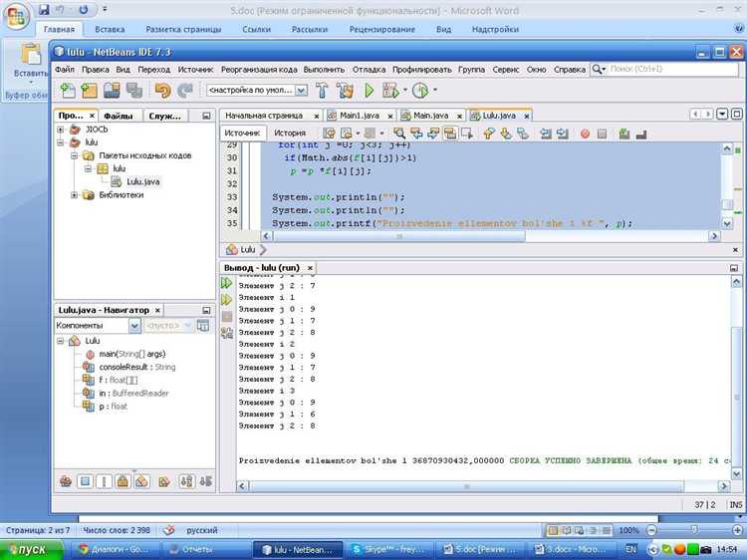This screenshot has height=560, width=747.
Task: Click the green Run Project icon
Action: coord(369,91)
